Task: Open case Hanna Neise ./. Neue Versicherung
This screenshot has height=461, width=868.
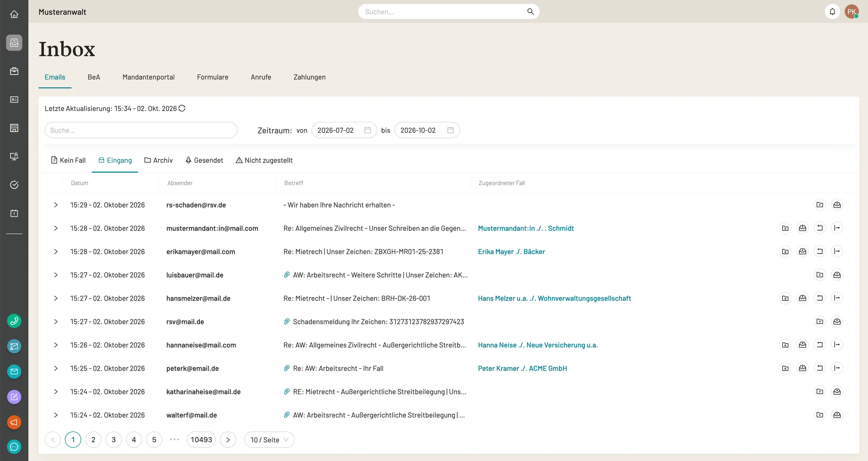Action: pos(537,345)
